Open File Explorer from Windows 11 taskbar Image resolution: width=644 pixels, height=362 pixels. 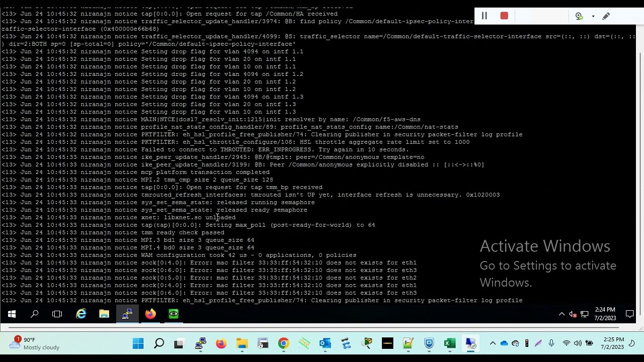[242, 344]
